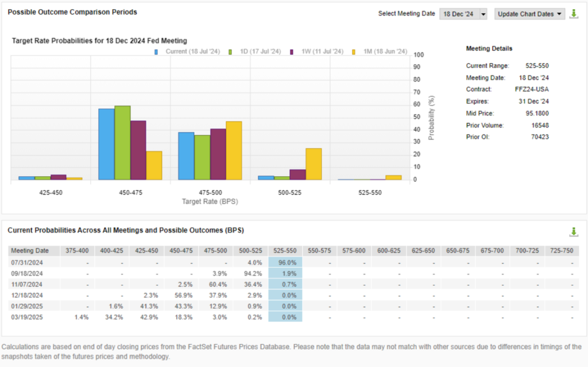This screenshot has height=367, width=588.
Task: Select the purple 1W bar for 475-500
Action: pos(218,154)
